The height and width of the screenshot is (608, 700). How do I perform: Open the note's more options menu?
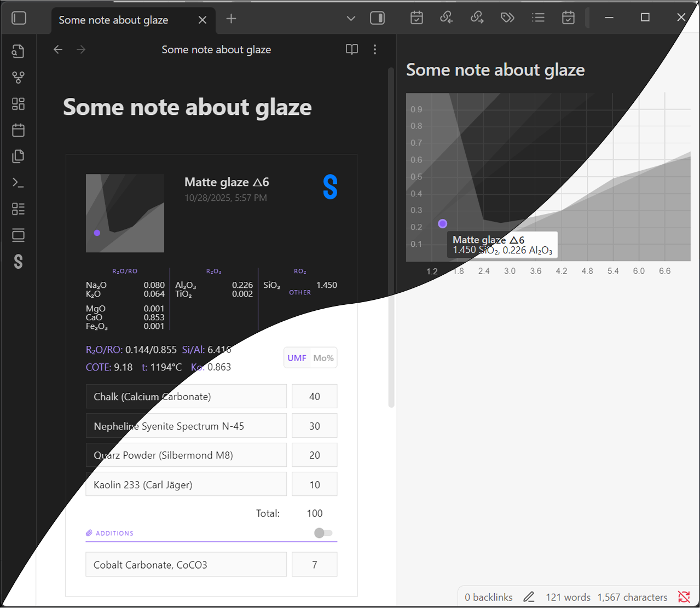tap(375, 49)
